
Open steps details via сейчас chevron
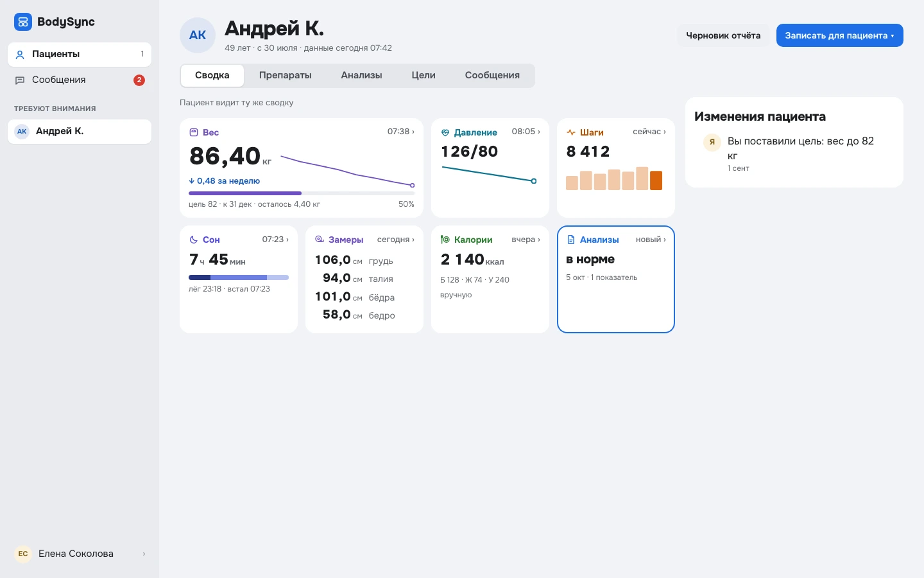649,132
